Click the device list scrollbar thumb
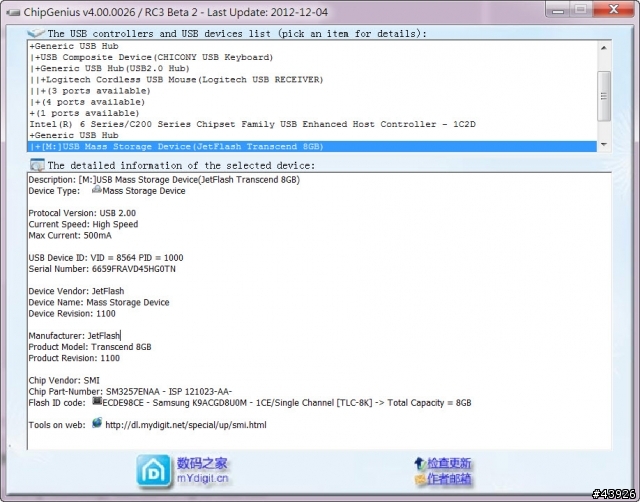Screen dimensions: 640x502 [x=604, y=96]
